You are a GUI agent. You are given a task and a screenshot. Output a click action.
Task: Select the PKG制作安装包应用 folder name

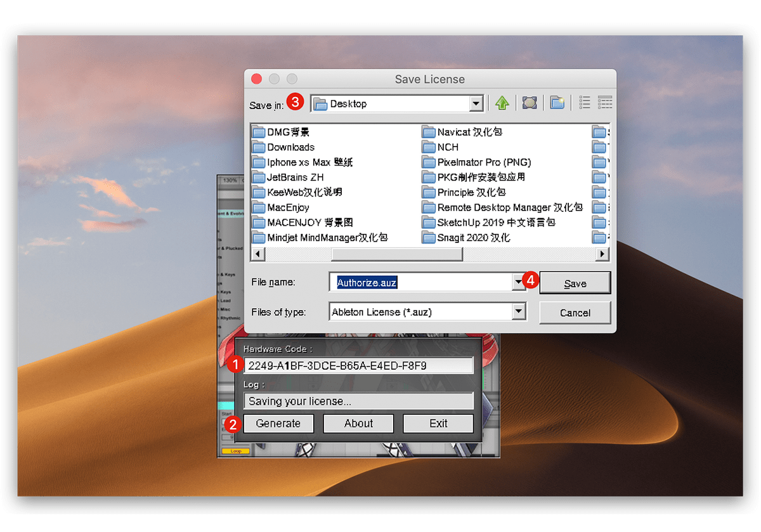pyautogui.click(x=481, y=177)
